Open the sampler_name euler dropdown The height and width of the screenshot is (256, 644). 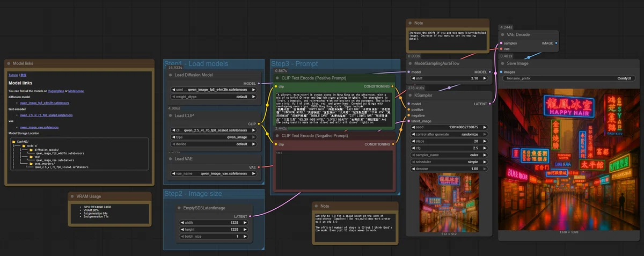[x=448, y=155]
